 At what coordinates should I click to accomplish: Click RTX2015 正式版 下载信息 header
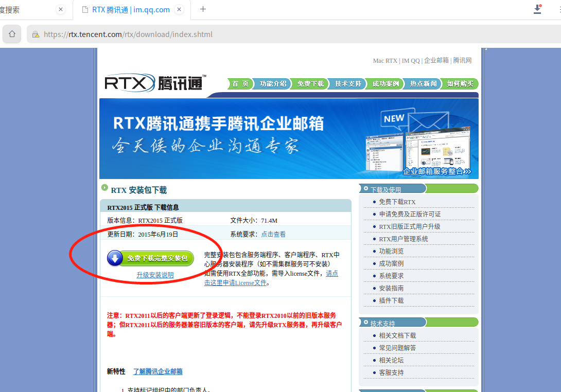pos(143,207)
